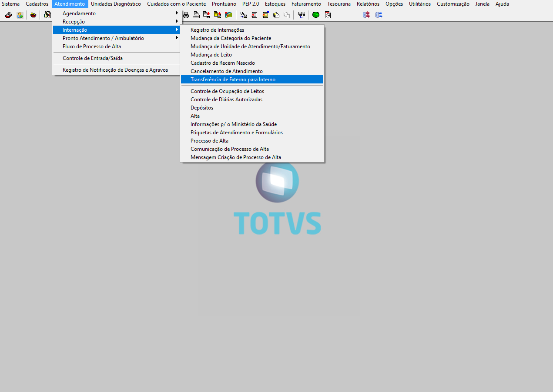Screen dimensions: 553x392
Task: Open the Tesouraria menu
Action: point(339,4)
